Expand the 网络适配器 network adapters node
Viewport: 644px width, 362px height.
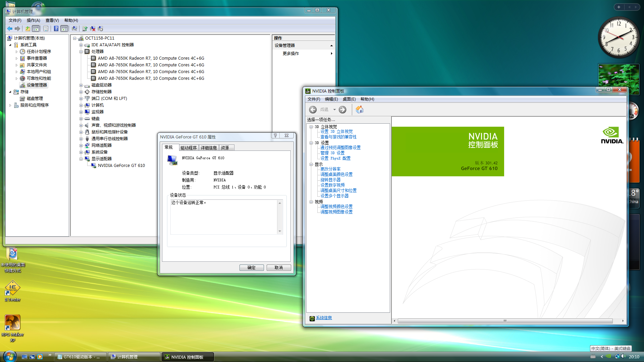(x=81, y=145)
